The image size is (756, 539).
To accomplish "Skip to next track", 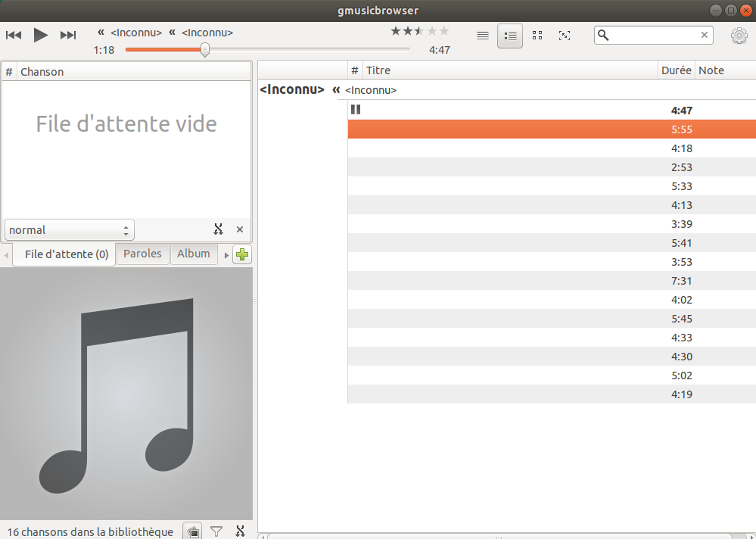I will coord(68,35).
